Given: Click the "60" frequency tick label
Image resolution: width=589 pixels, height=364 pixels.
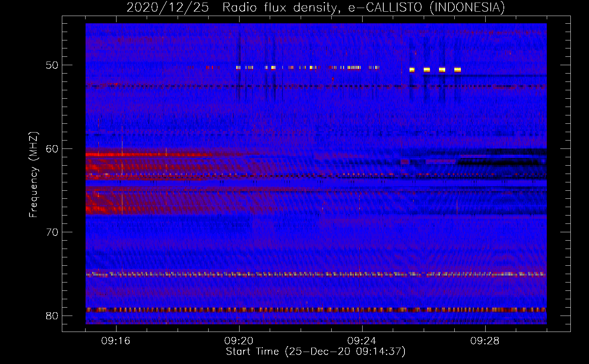Looking at the screenshot, I should pos(52,149).
